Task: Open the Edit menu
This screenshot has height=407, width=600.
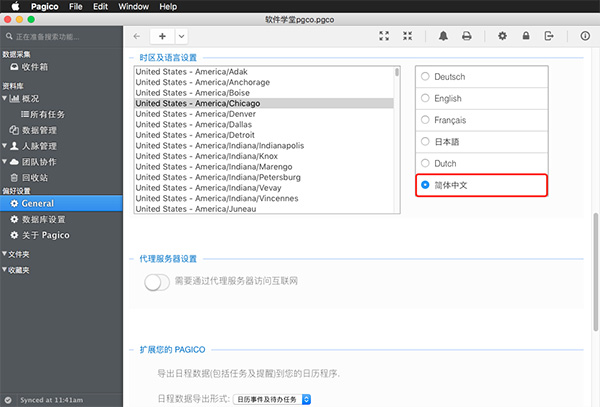Action: (100, 7)
